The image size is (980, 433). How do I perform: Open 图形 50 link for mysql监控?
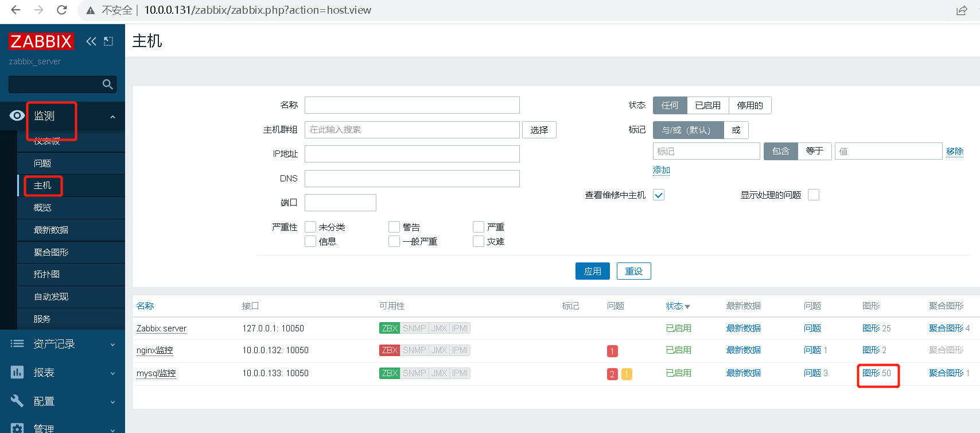click(877, 373)
